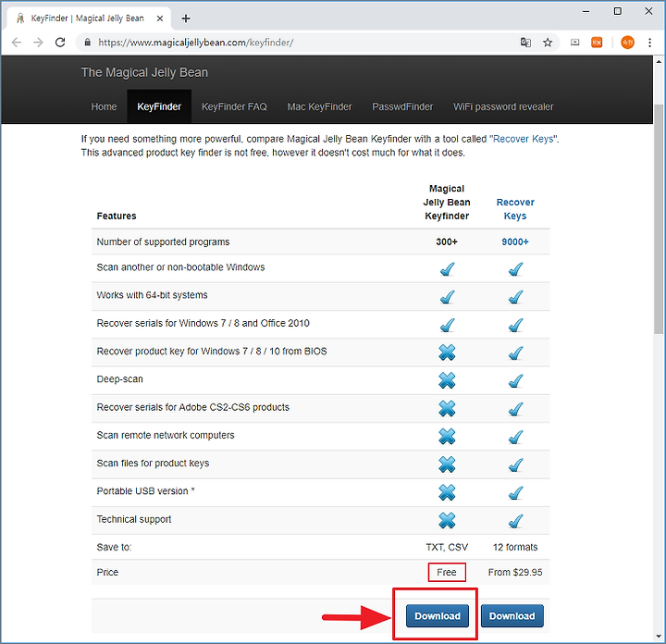Click the "Deep-scan" row label

pyautogui.click(x=119, y=379)
